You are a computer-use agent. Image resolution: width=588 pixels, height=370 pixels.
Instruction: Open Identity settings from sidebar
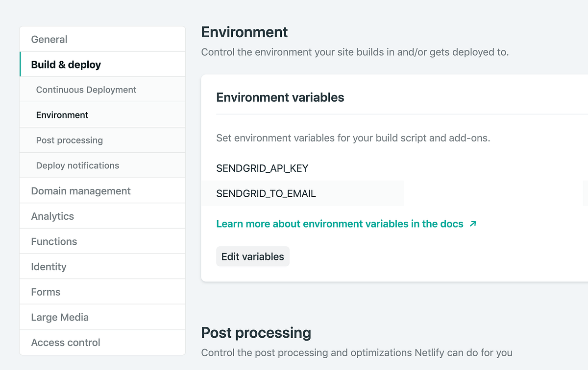click(49, 267)
